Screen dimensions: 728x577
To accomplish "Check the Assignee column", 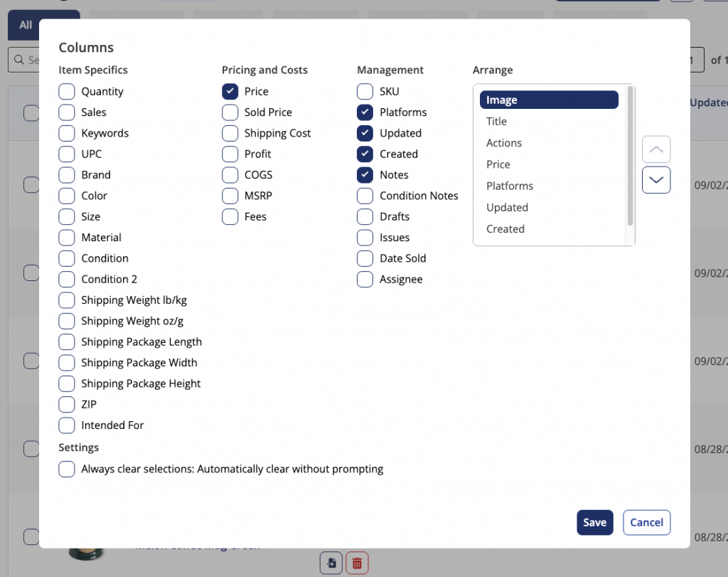I will tap(365, 279).
